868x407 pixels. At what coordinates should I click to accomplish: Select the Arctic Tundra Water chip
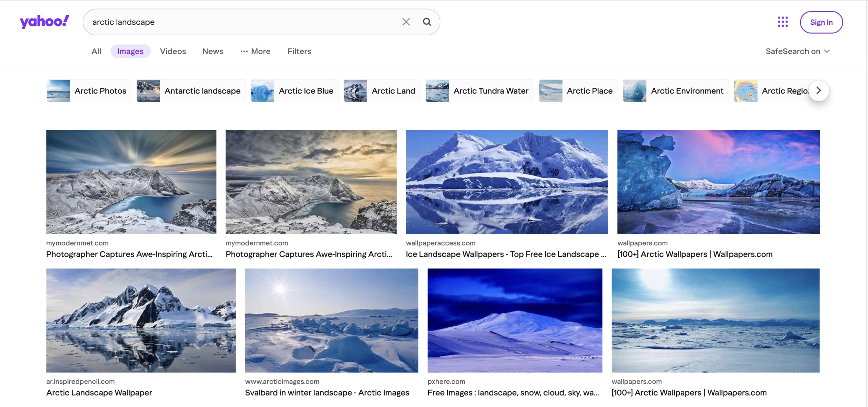click(491, 91)
